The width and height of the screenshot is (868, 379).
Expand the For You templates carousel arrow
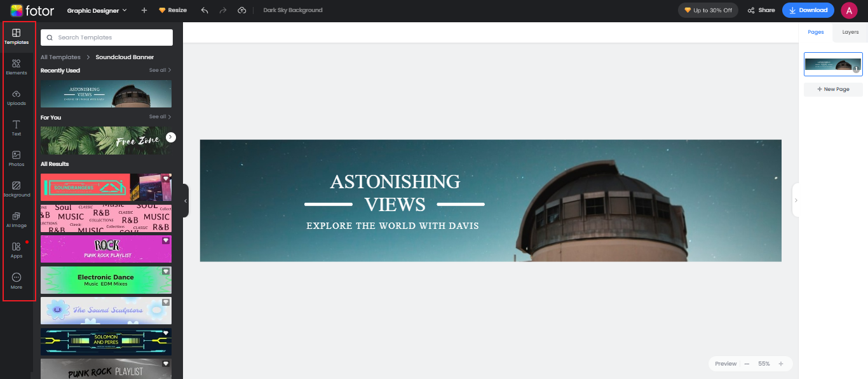click(x=170, y=137)
